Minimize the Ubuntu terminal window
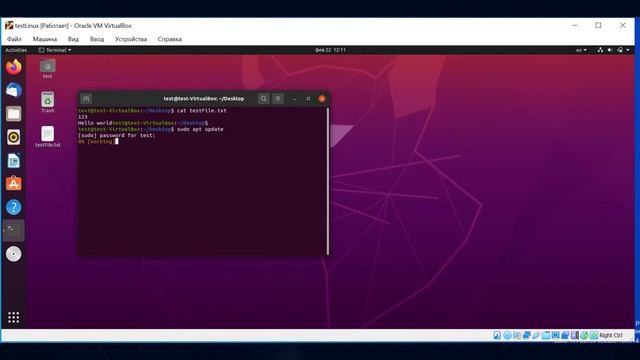The image size is (640, 360). pos(294,99)
